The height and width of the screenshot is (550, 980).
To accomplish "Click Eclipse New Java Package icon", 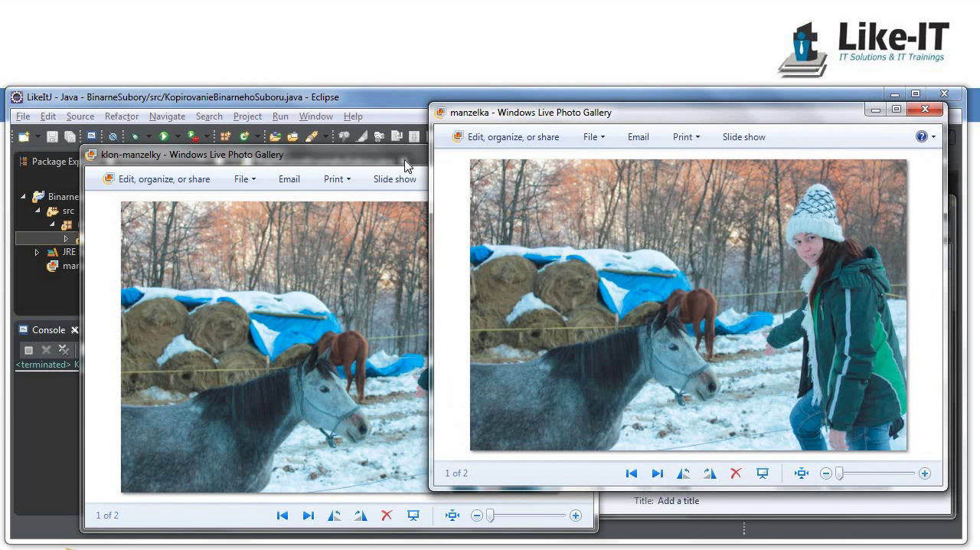I will coord(225,136).
